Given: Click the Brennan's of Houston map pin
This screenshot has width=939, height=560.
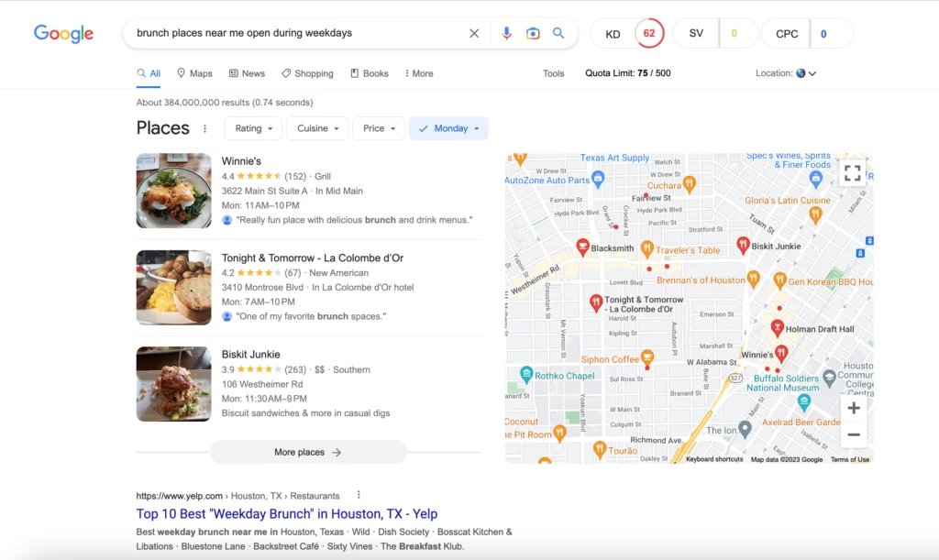Looking at the screenshot, I should point(754,279).
